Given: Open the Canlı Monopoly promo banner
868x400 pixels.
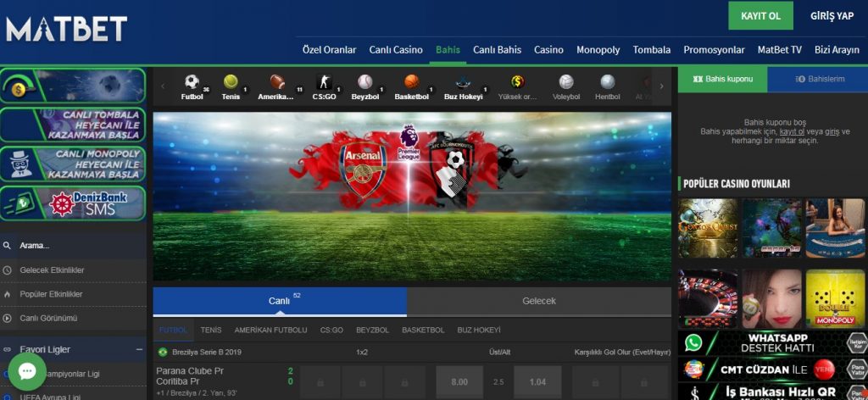Looking at the screenshot, I should click(x=73, y=164).
